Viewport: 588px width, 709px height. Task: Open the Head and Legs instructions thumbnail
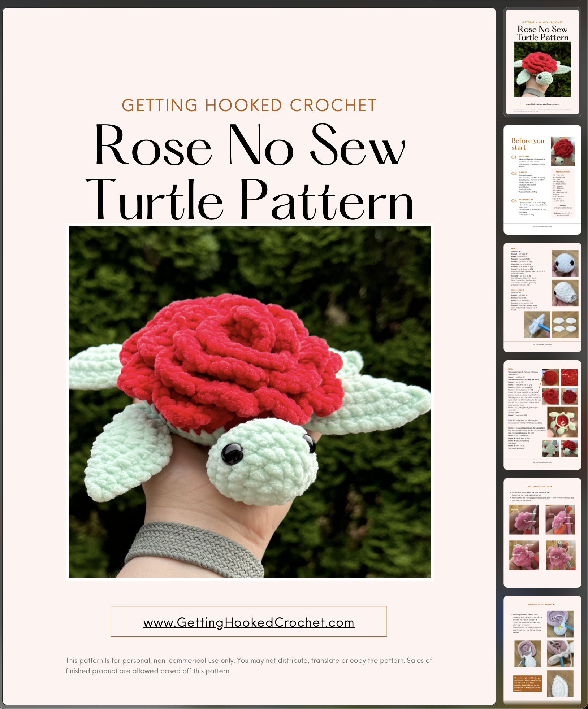point(542,297)
